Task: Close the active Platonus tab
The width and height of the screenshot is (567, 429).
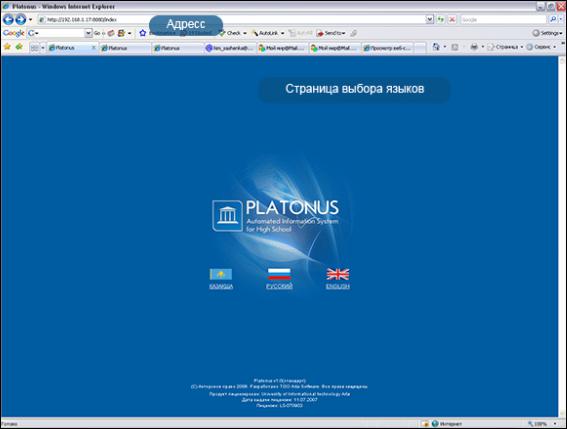Action: coord(94,48)
